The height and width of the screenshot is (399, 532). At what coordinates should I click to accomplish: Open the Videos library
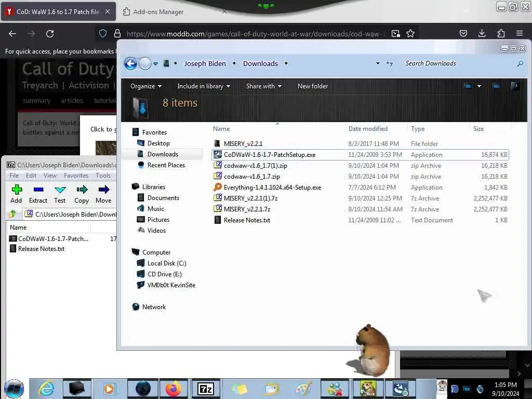click(156, 230)
